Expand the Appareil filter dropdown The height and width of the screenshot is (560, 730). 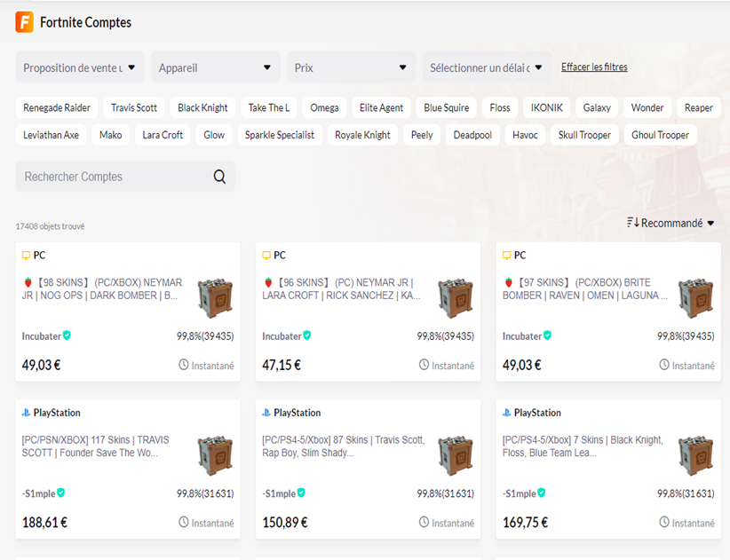[x=216, y=67]
